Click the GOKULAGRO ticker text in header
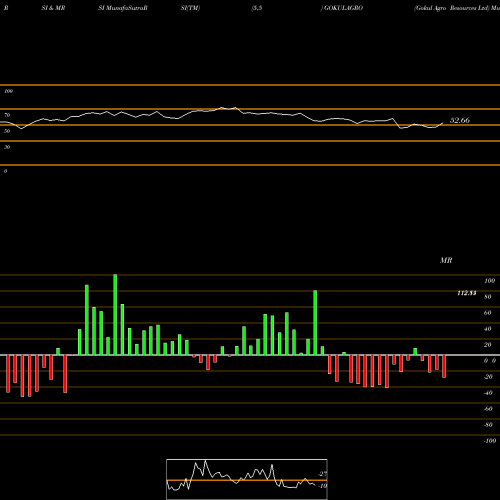The width and height of the screenshot is (500, 500). tap(343, 8)
